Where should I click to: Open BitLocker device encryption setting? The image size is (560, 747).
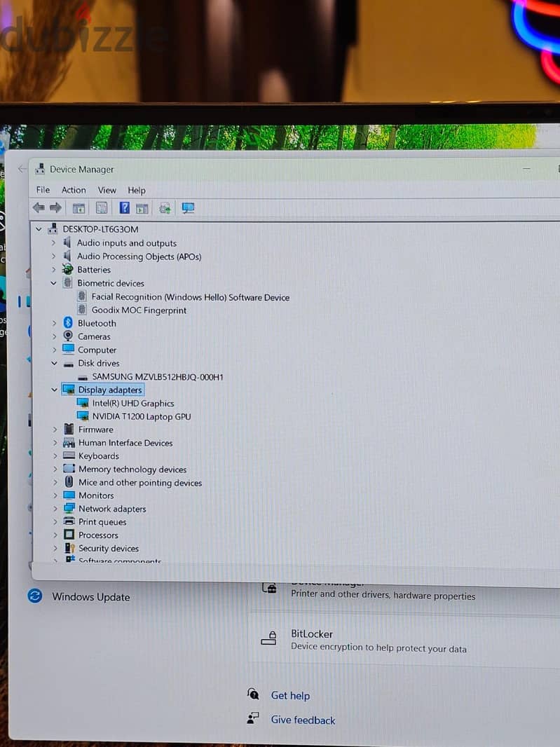tap(403, 640)
